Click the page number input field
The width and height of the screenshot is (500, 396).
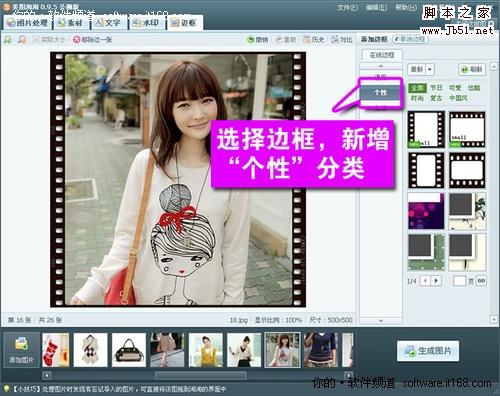[x=459, y=281]
